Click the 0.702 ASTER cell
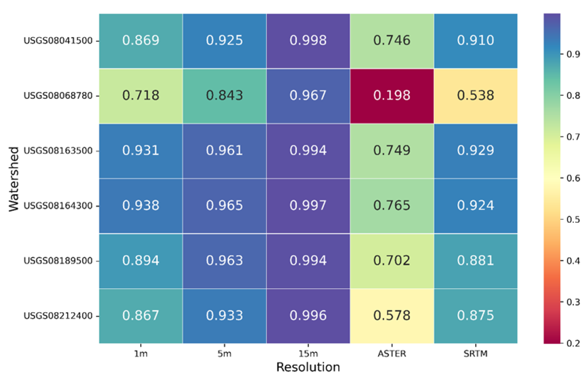The image size is (588, 381). tap(392, 261)
